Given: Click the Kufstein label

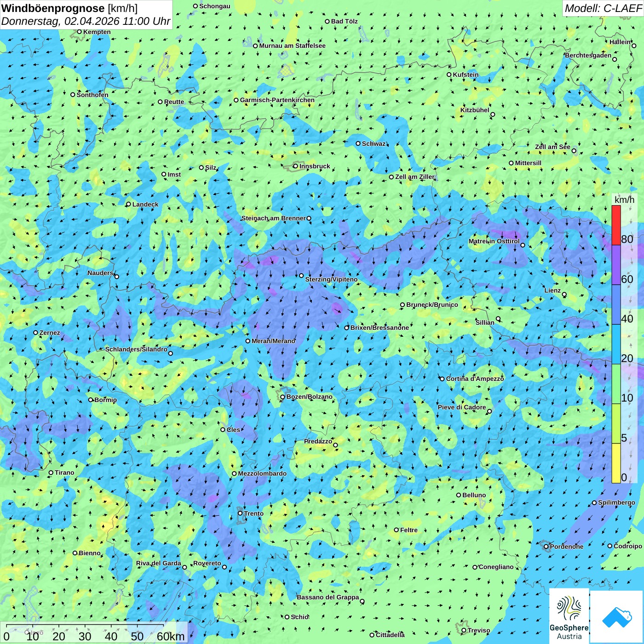Looking at the screenshot, I should coord(466,75).
